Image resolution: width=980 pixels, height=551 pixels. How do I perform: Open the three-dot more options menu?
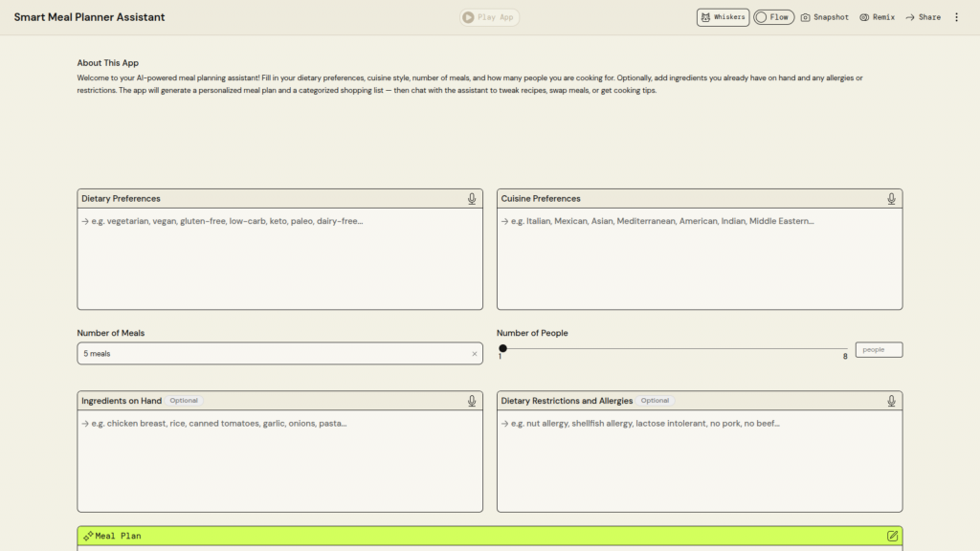(956, 17)
